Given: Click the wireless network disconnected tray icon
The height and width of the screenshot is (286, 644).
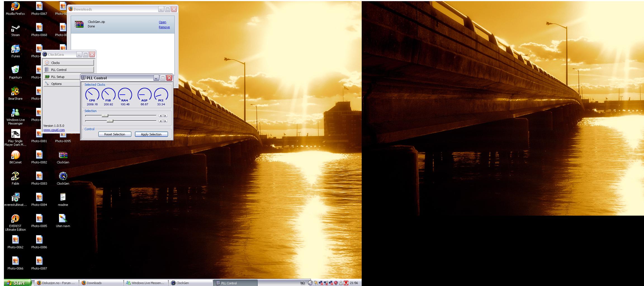Looking at the screenshot, I should (326, 283).
